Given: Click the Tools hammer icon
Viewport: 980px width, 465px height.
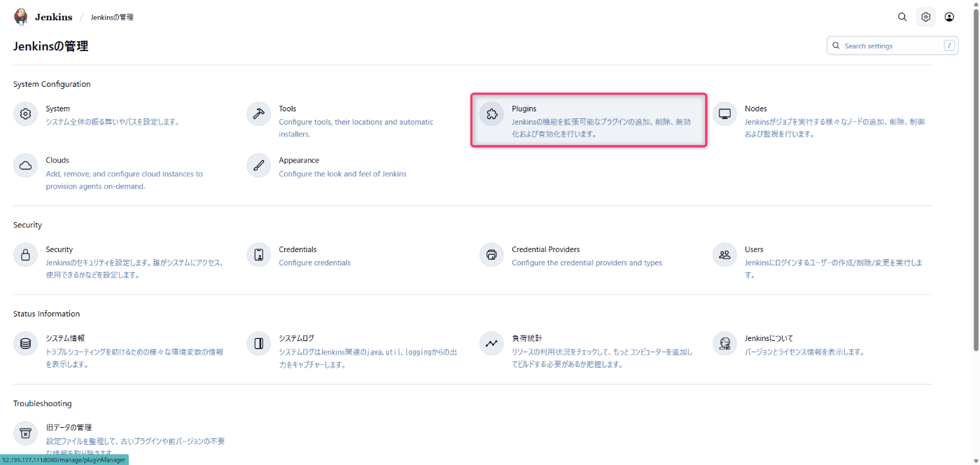Looking at the screenshot, I should tap(258, 114).
